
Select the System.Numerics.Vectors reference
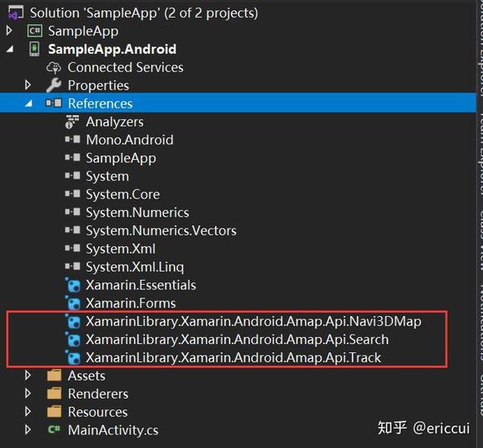click(x=161, y=231)
